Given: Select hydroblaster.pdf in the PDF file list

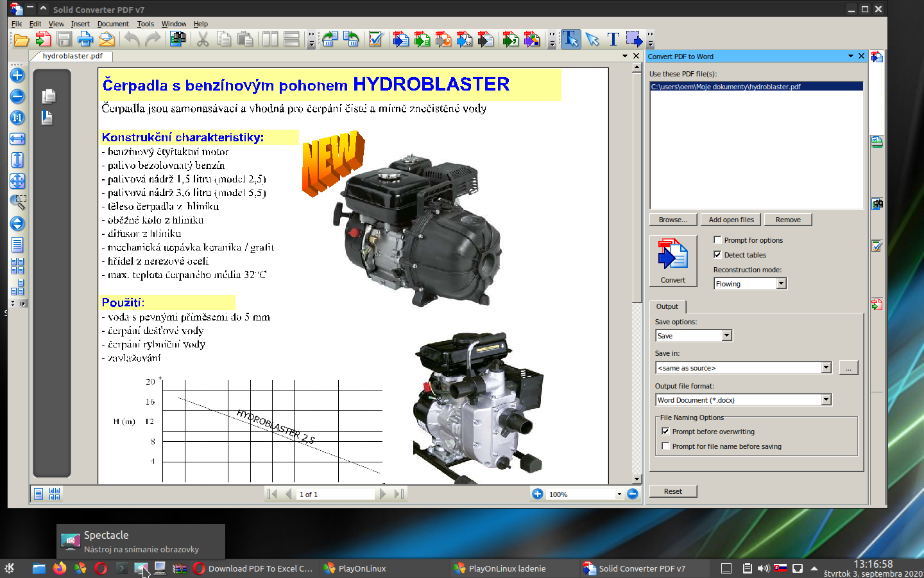Looking at the screenshot, I should point(757,87).
